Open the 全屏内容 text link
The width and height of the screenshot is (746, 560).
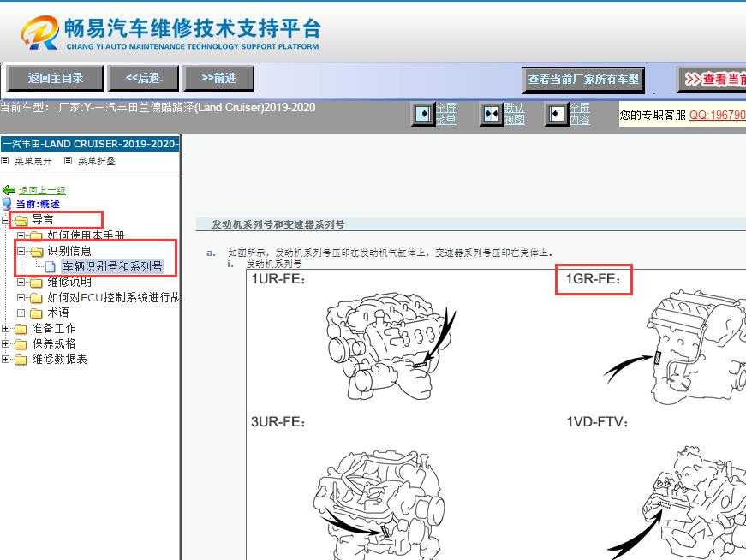click(580, 114)
